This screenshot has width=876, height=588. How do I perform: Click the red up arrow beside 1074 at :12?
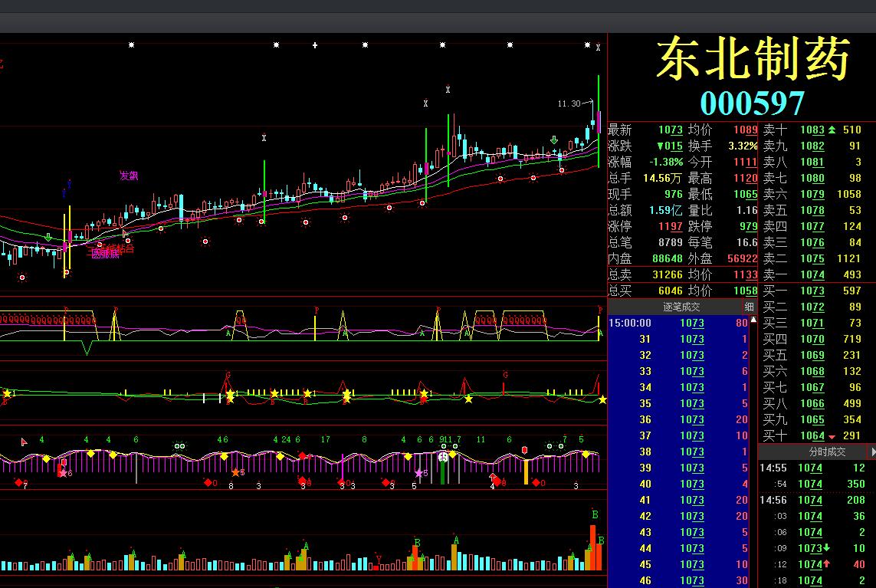click(826, 564)
